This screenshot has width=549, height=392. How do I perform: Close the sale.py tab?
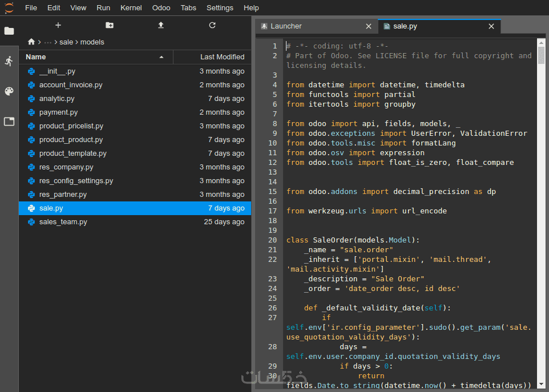coord(491,26)
